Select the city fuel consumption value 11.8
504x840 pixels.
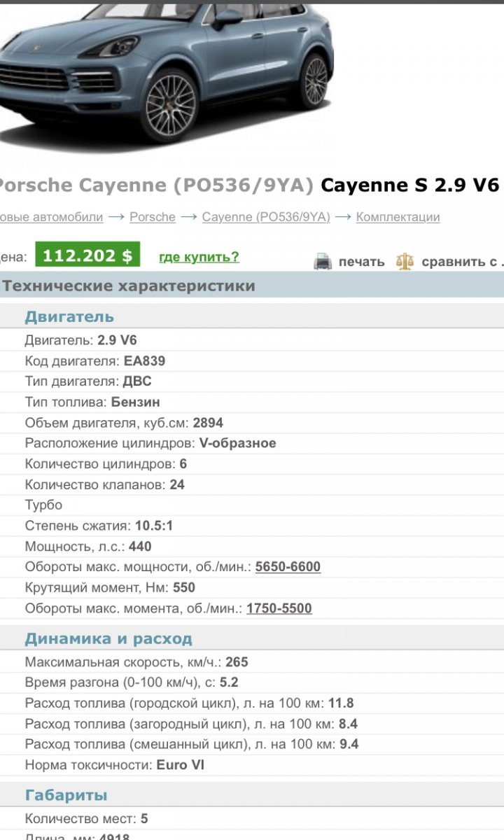[341, 703]
